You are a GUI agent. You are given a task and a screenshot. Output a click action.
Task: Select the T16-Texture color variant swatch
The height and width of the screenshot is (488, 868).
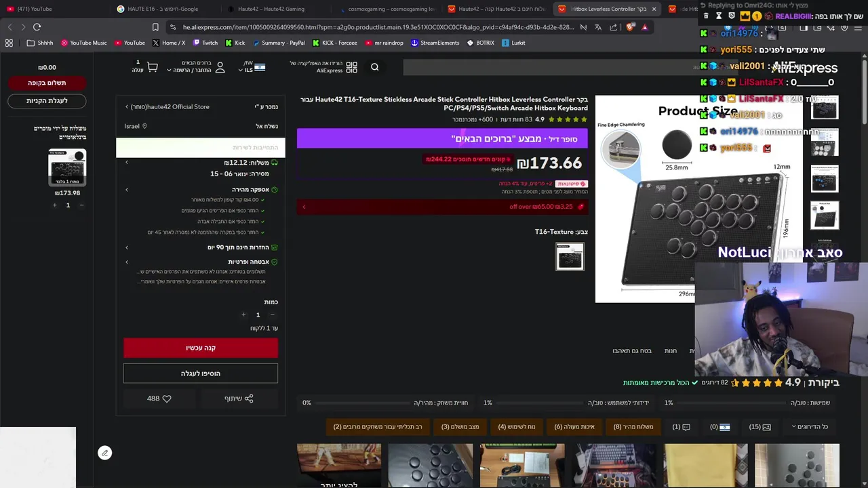click(570, 256)
